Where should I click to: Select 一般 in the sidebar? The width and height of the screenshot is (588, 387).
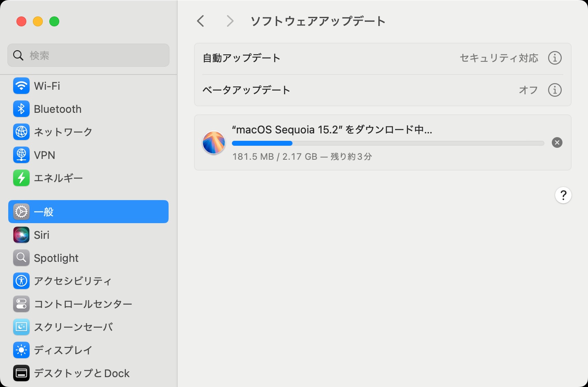(x=88, y=212)
